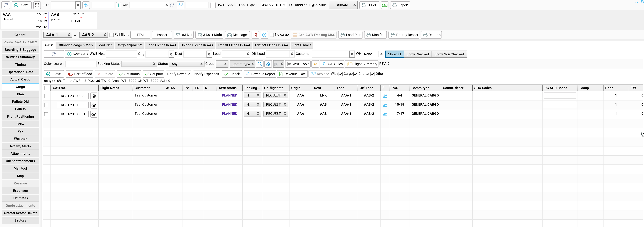Click the blue clock icon

(264, 35)
